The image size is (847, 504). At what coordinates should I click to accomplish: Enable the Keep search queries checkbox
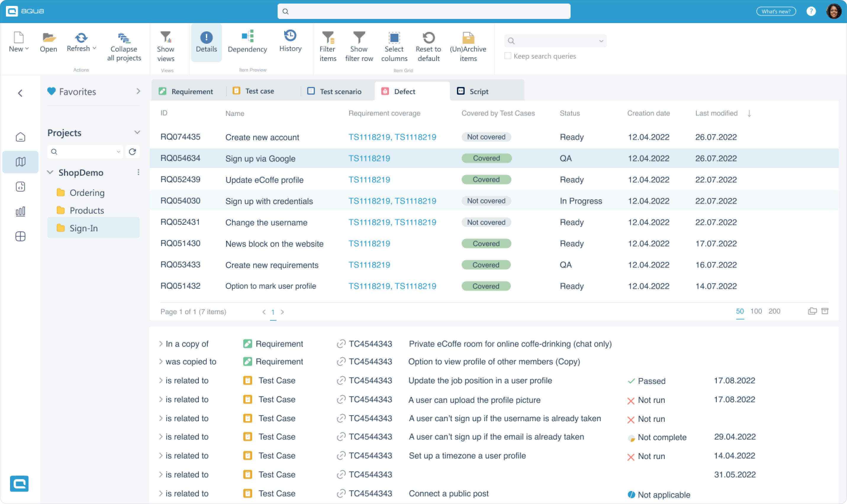click(507, 55)
